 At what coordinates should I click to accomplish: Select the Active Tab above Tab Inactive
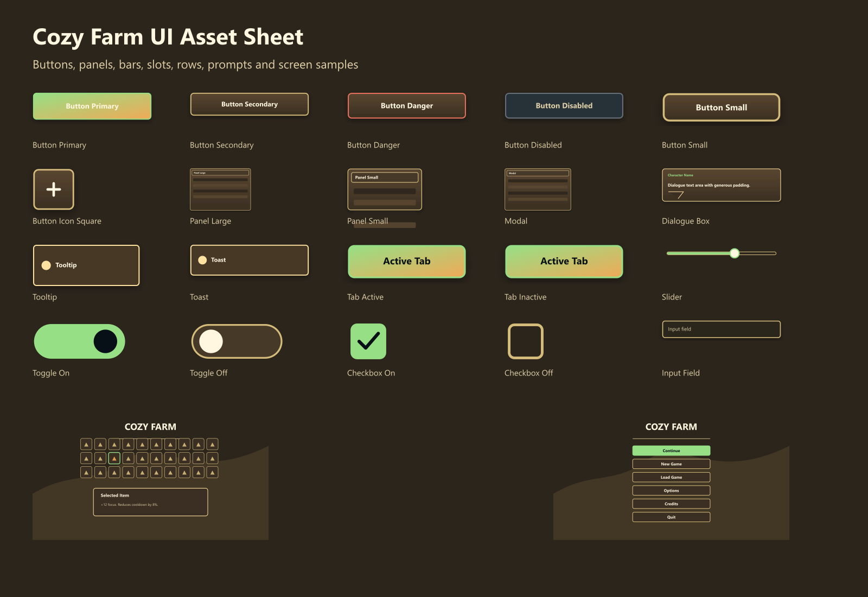(x=564, y=262)
